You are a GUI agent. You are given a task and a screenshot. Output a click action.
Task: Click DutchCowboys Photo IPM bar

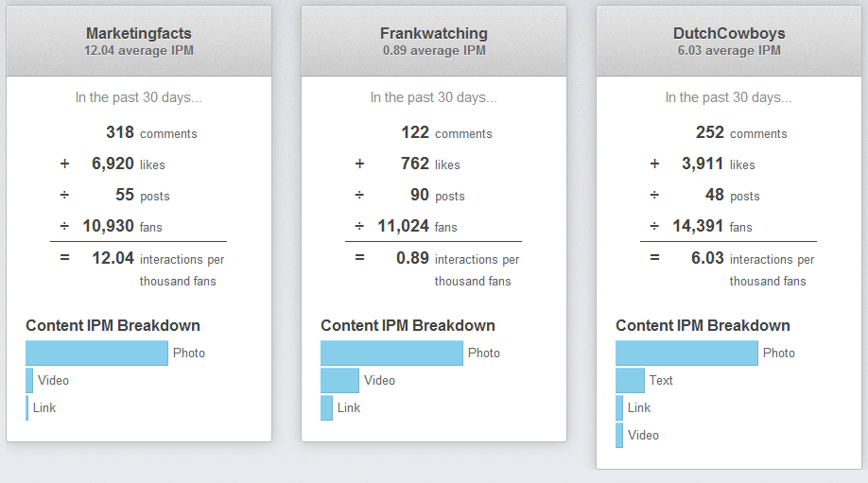click(x=686, y=353)
